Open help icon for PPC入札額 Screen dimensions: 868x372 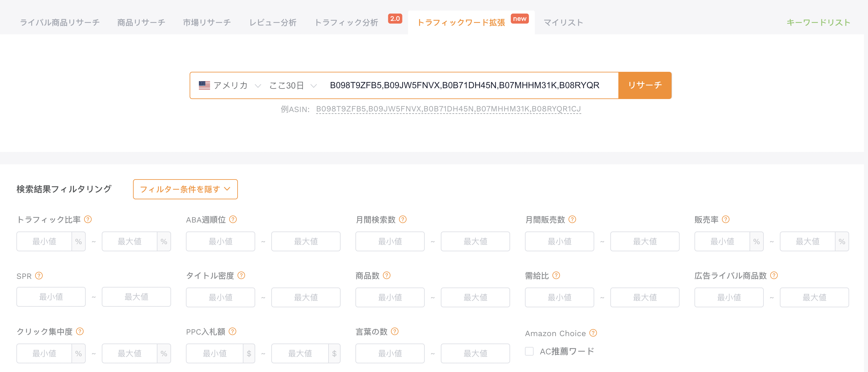[x=233, y=331]
